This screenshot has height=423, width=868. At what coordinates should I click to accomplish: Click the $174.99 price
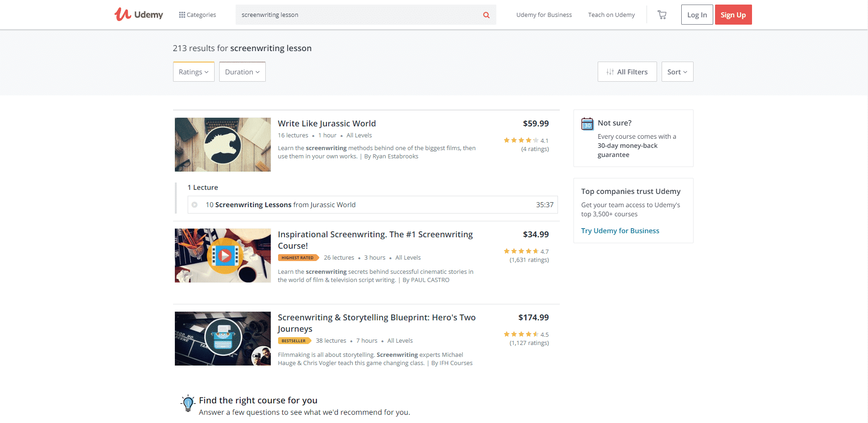(533, 318)
